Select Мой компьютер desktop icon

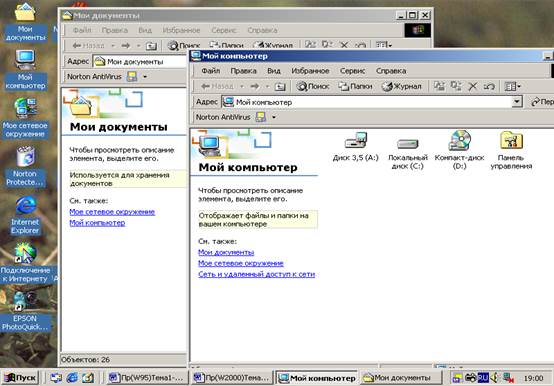point(25,69)
